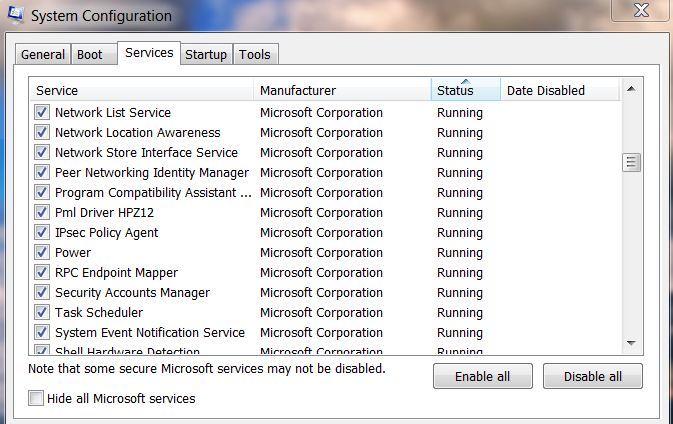Enable Hide all Microsoft services checkbox

coord(37,399)
